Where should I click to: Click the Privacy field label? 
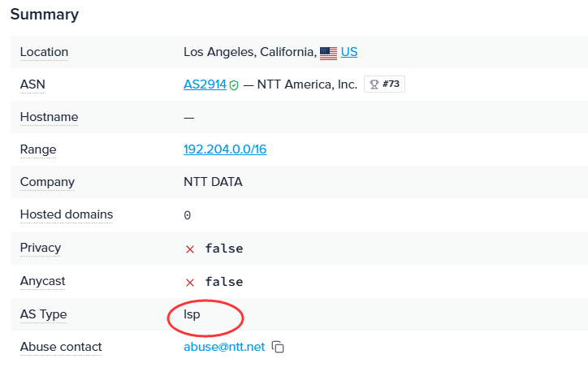[x=41, y=248]
